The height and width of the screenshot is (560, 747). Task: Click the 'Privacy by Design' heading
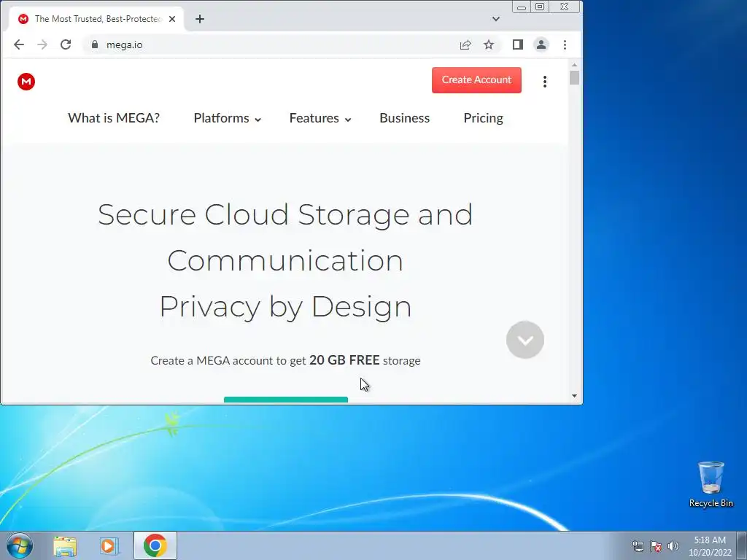[285, 306]
